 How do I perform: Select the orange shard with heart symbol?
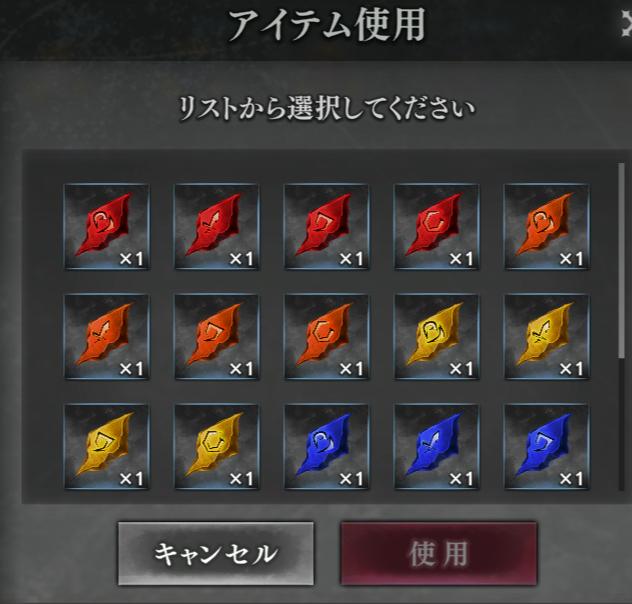pos(547,226)
